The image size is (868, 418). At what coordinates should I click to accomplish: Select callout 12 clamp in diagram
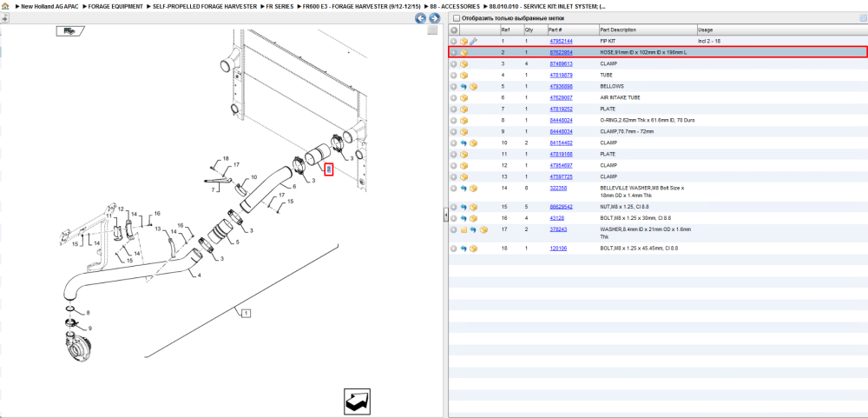pos(121,209)
